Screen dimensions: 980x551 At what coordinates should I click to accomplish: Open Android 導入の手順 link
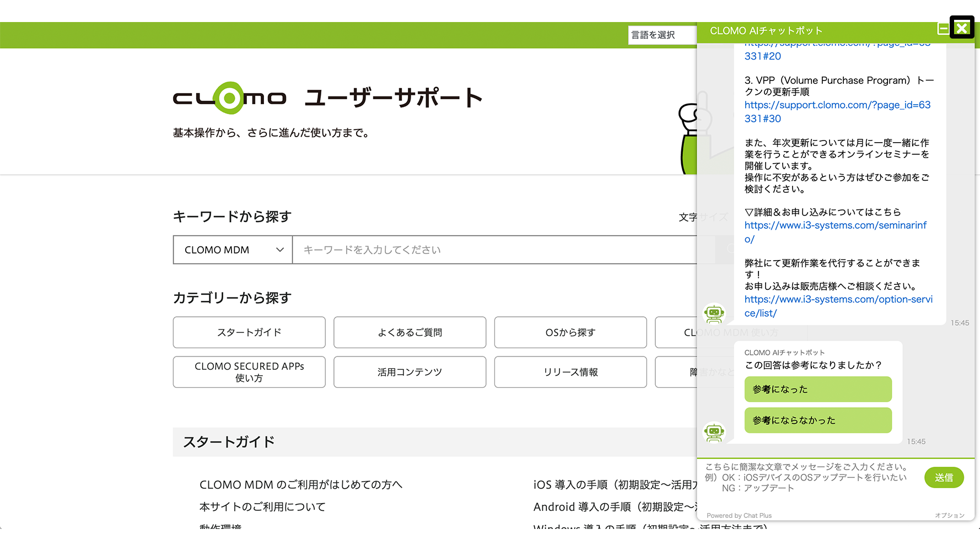point(615,506)
